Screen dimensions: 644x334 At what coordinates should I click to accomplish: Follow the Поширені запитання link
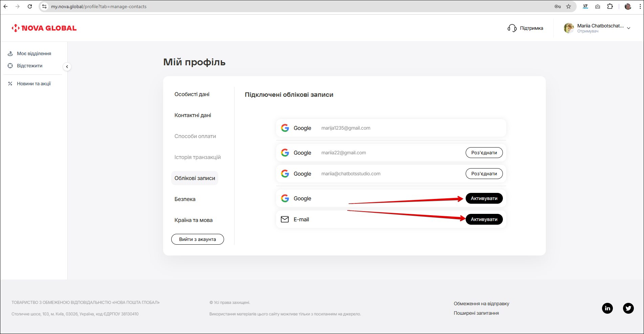(x=476, y=313)
